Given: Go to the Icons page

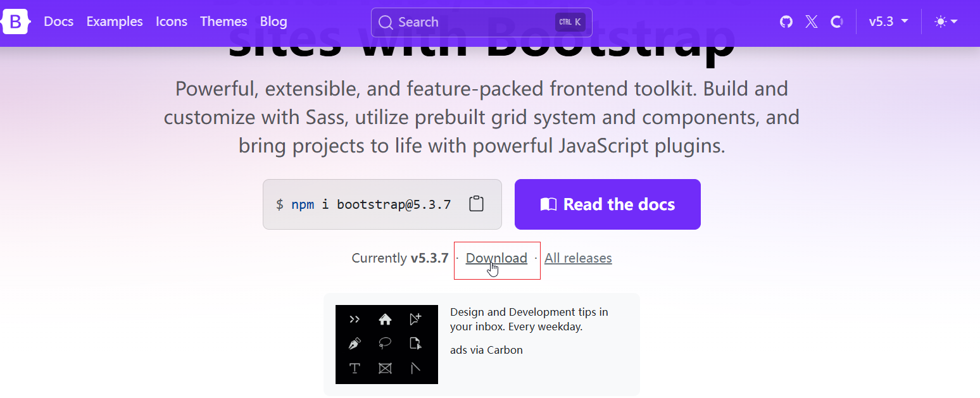Looking at the screenshot, I should point(172,22).
